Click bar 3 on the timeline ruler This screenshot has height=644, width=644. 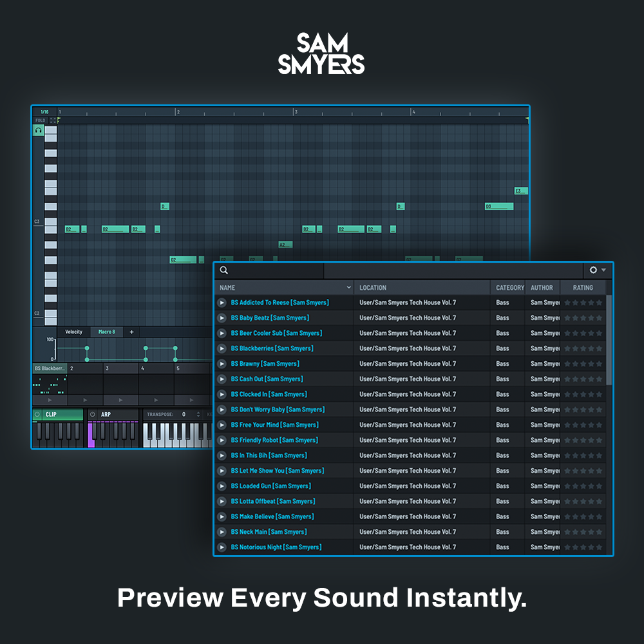click(296, 111)
